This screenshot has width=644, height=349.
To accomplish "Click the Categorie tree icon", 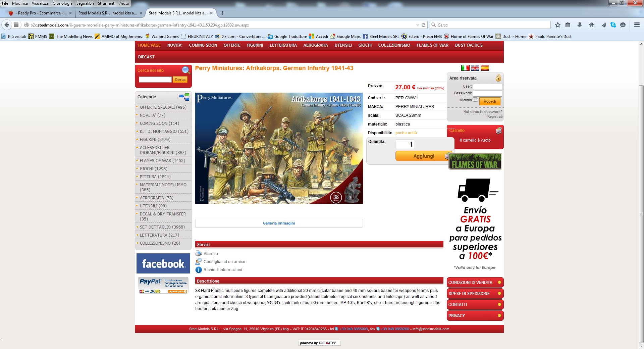I will coord(184,97).
